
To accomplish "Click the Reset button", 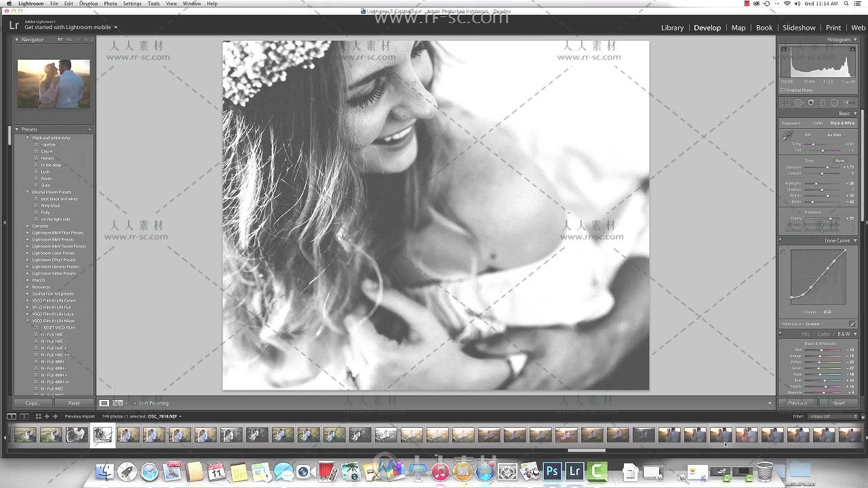I will (x=839, y=403).
